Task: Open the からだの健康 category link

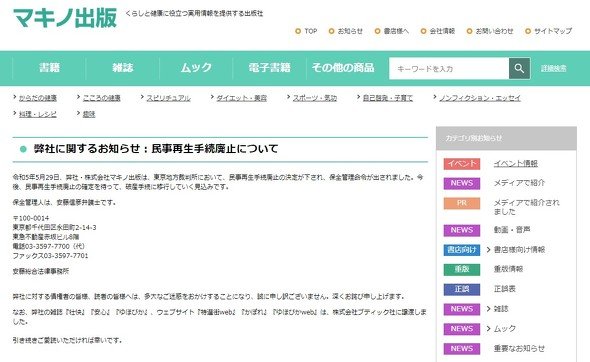Action: 38,98
